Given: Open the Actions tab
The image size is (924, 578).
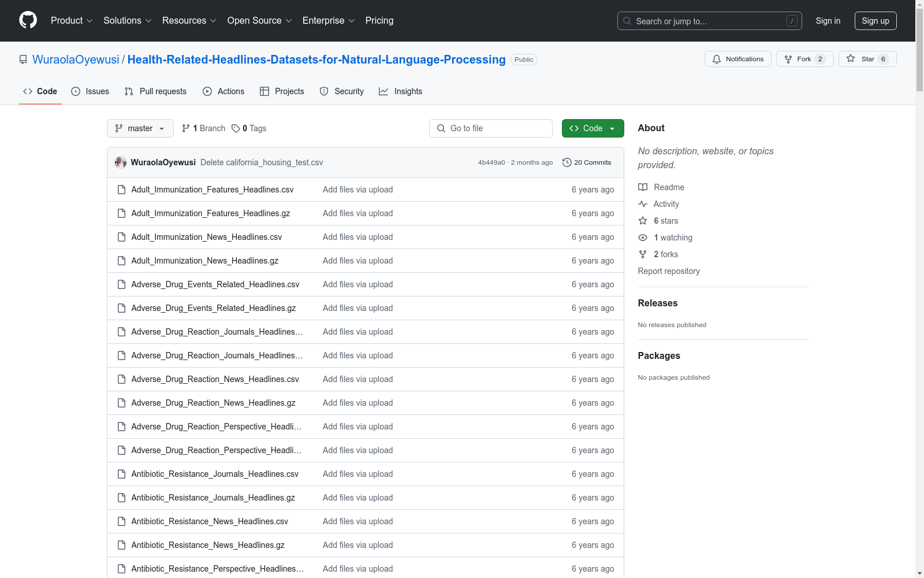Looking at the screenshot, I should [x=223, y=91].
